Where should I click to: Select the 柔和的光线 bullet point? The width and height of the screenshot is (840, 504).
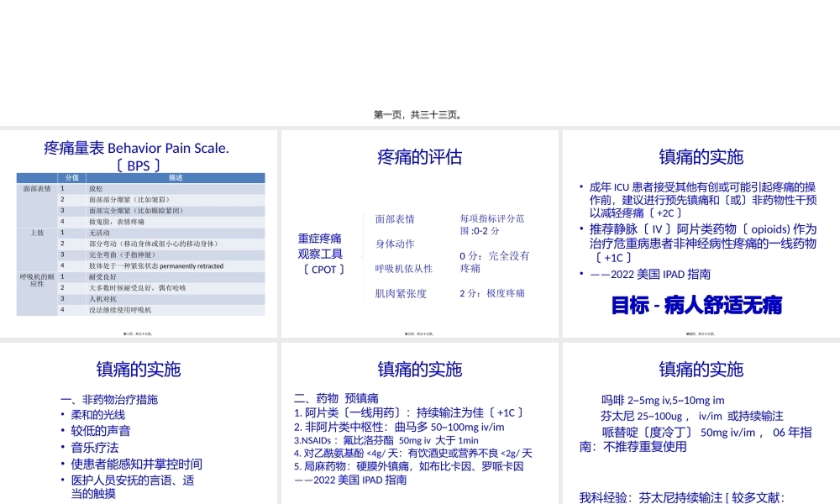coord(96,414)
